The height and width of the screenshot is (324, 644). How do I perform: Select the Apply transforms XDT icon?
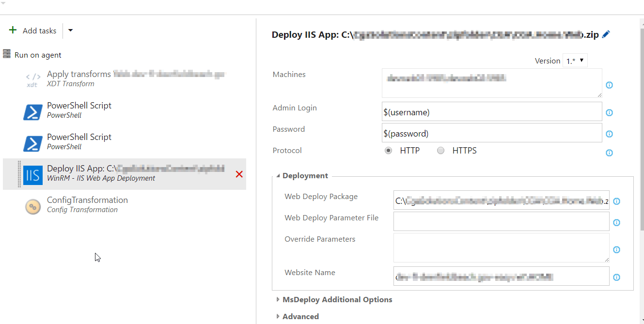click(x=33, y=79)
